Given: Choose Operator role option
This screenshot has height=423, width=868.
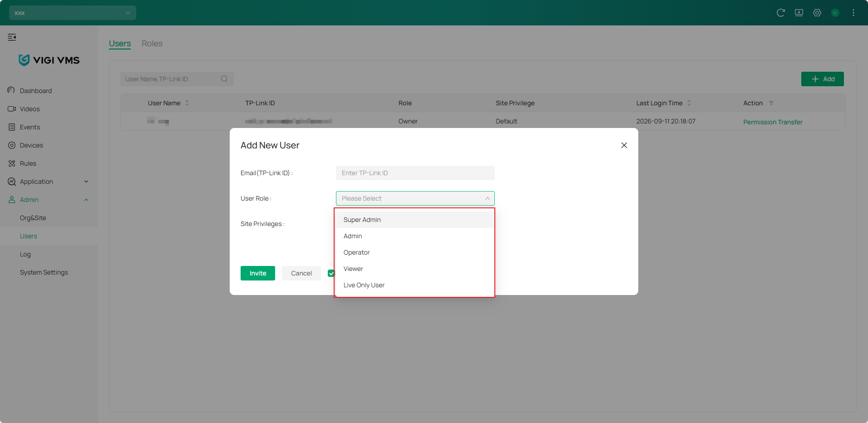Looking at the screenshot, I should pos(414,252).
